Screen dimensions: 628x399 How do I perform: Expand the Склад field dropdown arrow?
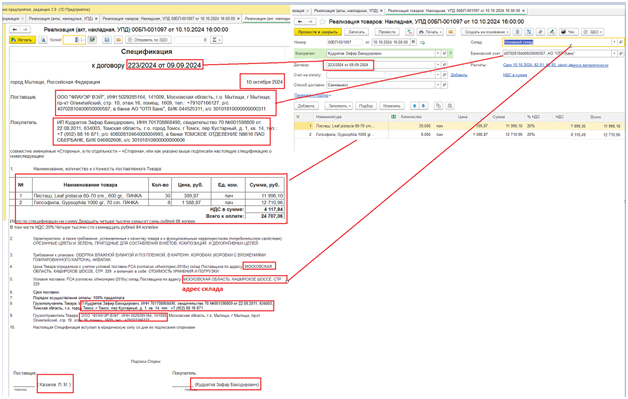[614, 42]
